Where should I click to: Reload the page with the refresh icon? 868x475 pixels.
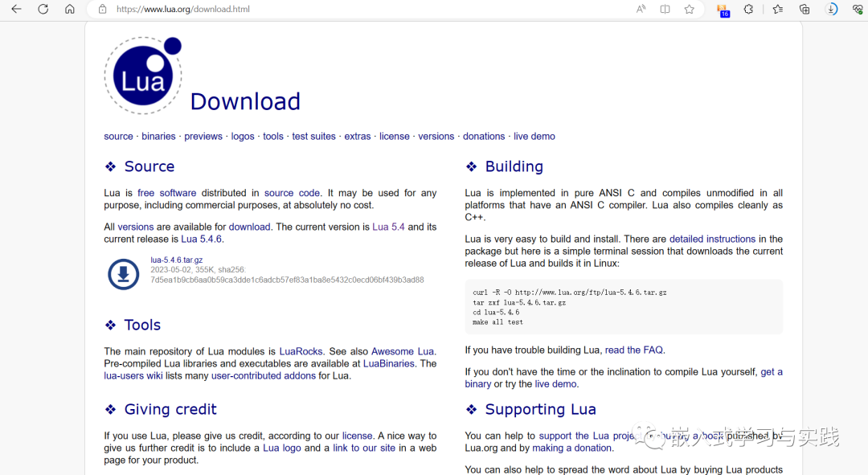[x=43, y=9]
